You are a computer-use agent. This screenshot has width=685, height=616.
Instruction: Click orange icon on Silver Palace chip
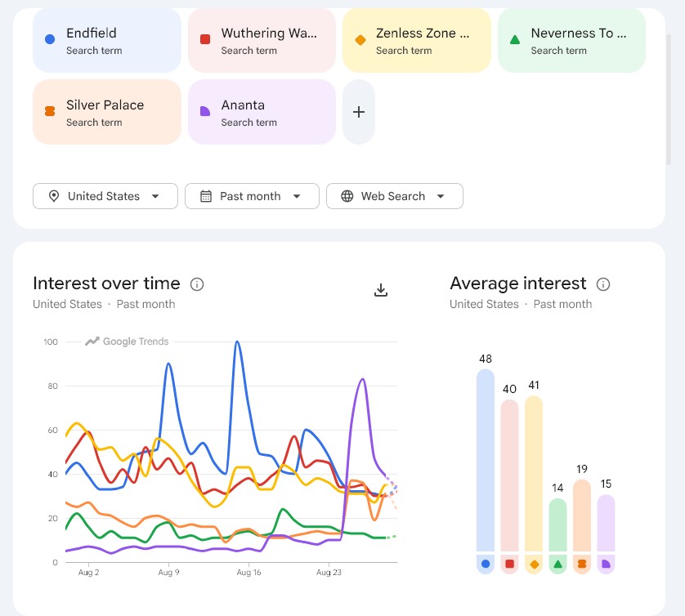[x=50, y=111]
